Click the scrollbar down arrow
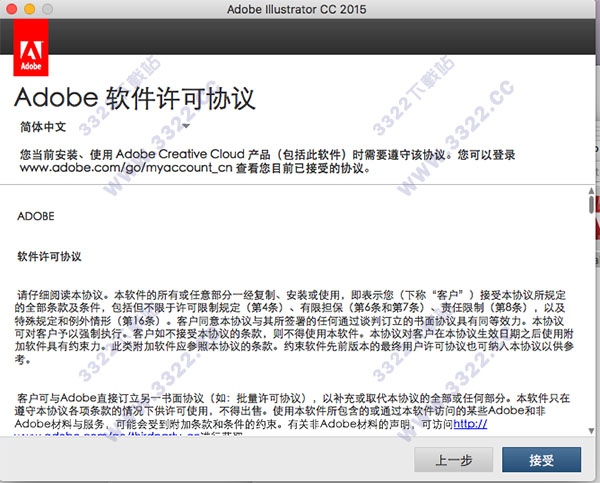The height and width of the screenshot is (483, 600). tap(591, 431)
